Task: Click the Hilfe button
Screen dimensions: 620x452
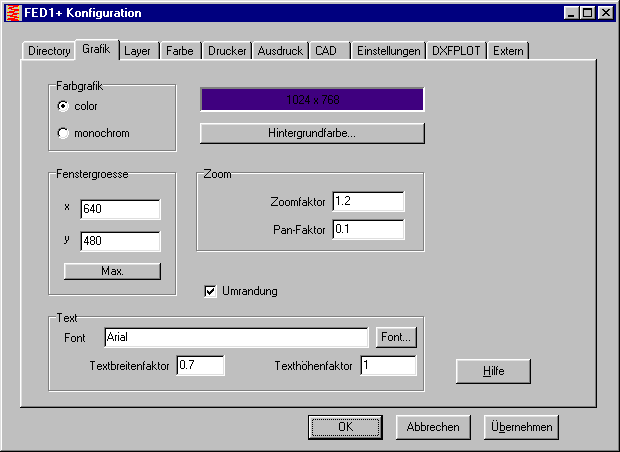Action: [493, 371]
